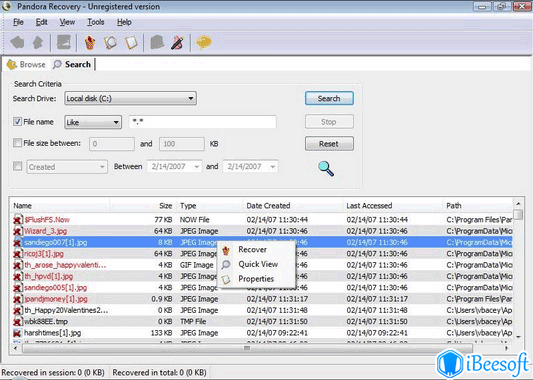Open the first 2/14/2007 date picker
The height and width of the screenshot is (380, 533).
[174, 167]
